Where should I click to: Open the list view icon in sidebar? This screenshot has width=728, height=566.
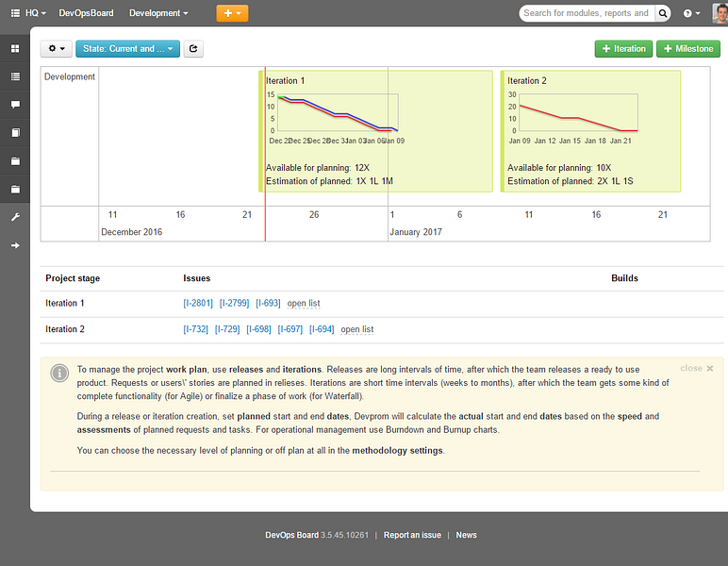pyautogui.click(x=15, y=76)
